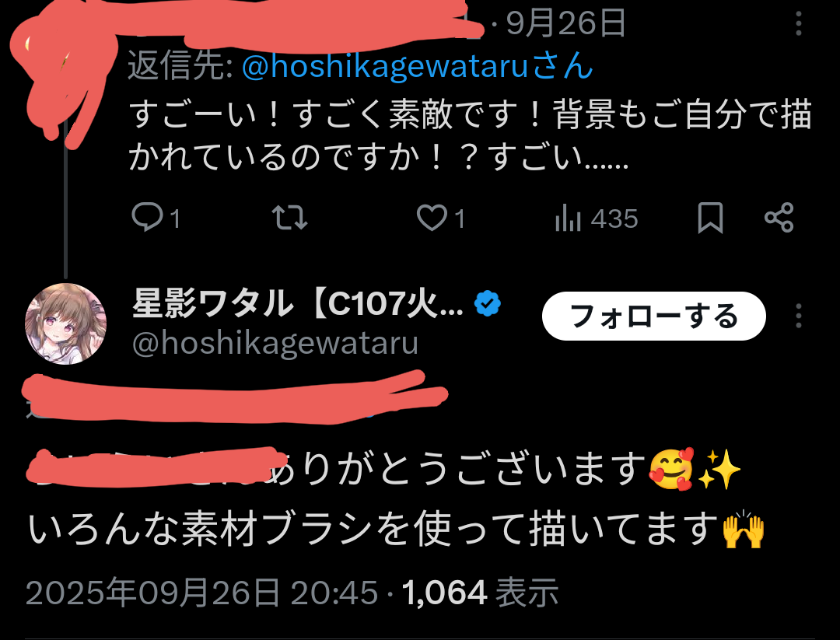Follow the account with フォローする button
Image resolution: width=840 pixels, height=640 pixels.
coord(653,316)
